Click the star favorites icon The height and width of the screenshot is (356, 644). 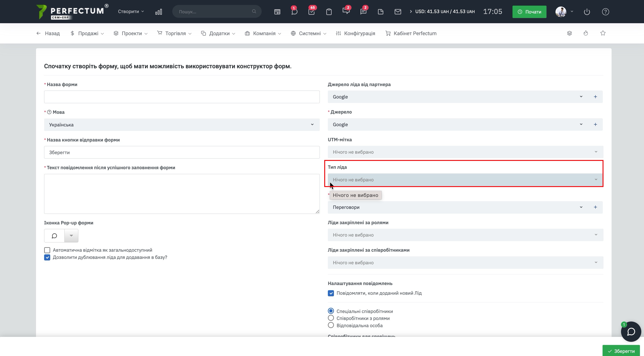[603, 33]
